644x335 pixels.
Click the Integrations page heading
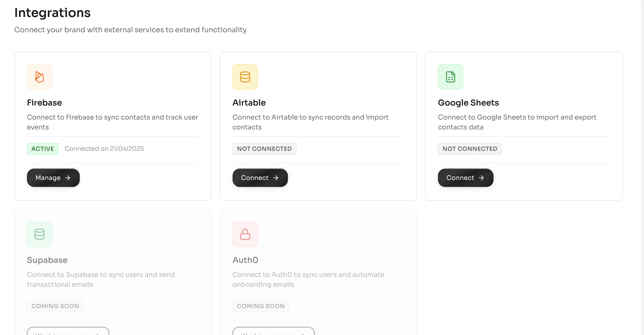click(x=52, y=12)
